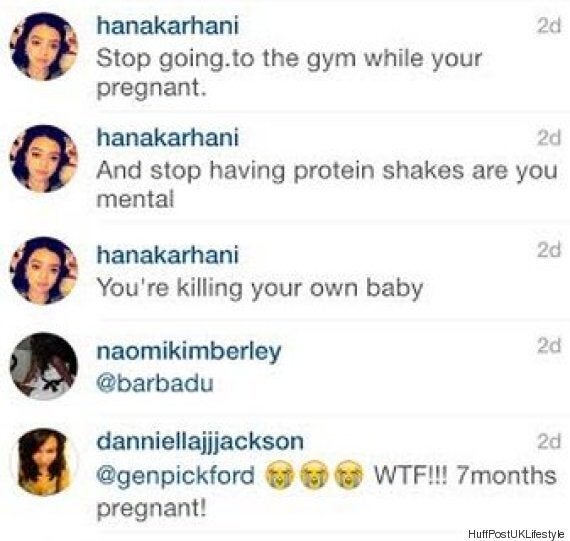Open the naomikimberley username link
Image resolution: width=570 pixels, height=541 pixels.
[189, 352]
